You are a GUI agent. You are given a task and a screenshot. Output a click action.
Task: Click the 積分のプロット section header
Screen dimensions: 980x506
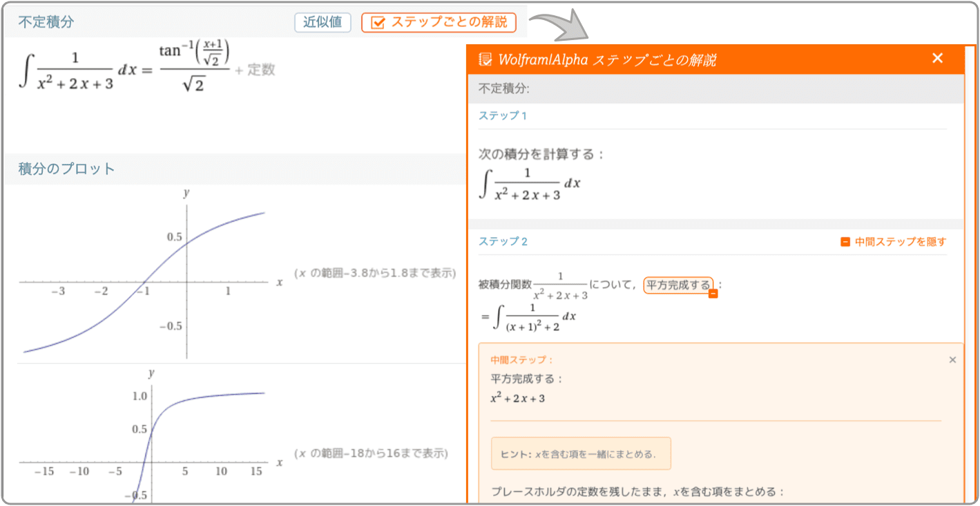point(66,169)
